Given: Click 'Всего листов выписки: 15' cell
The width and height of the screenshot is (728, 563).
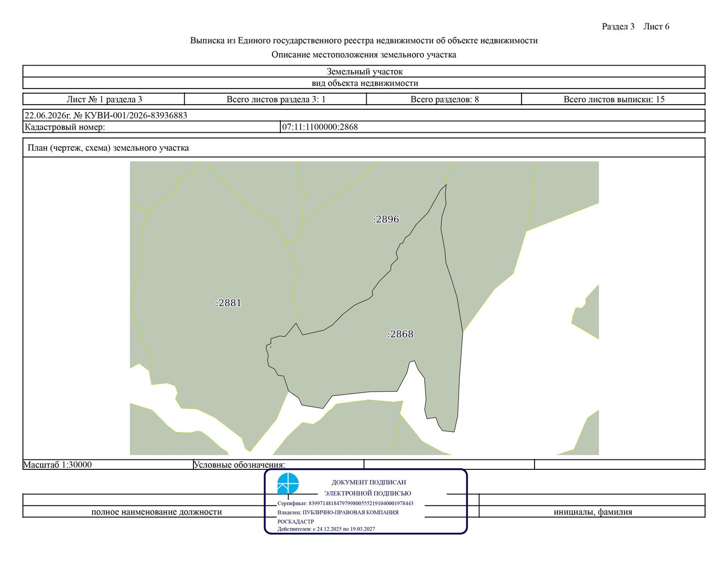Looking at the screenshot, I should [614, 99].
